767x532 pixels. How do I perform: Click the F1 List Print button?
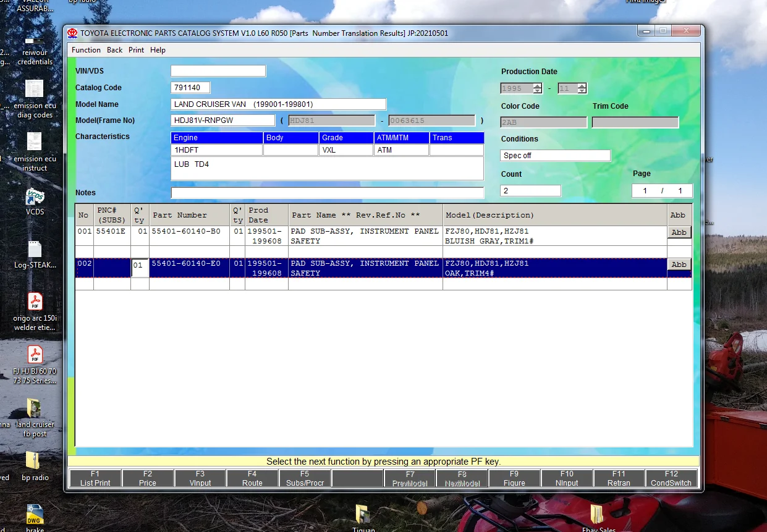tap(95, 478)
